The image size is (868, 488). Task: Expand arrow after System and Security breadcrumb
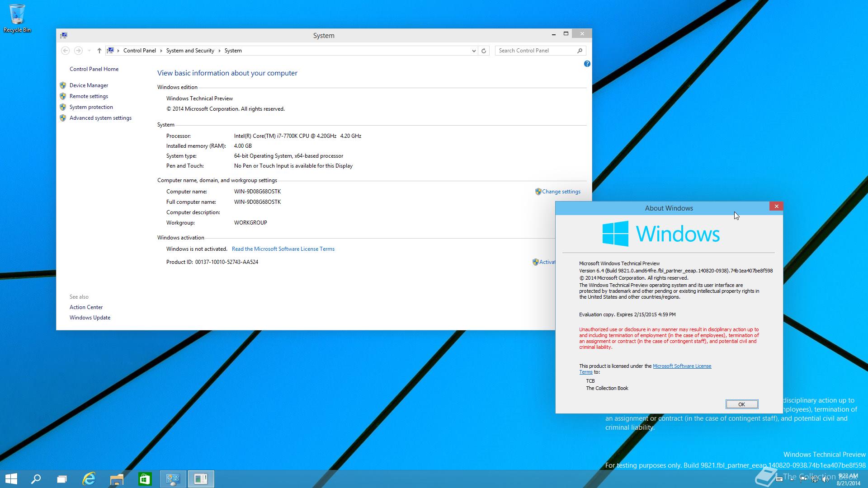click(x=219, y=51)
